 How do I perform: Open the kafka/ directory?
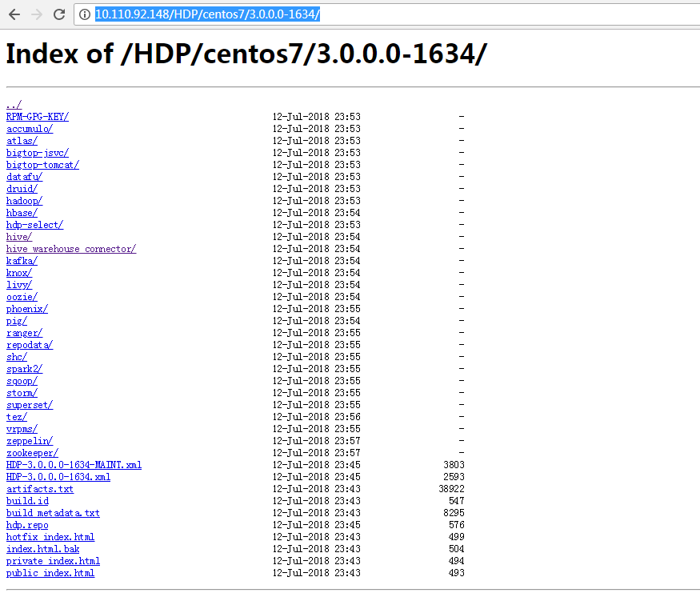(x=22, y=261)
